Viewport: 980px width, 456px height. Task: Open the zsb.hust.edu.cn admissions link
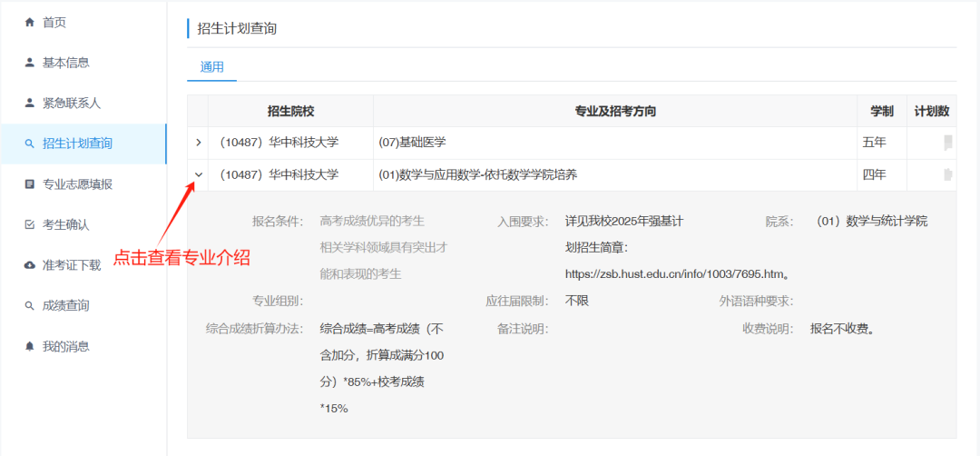[676, 273]
